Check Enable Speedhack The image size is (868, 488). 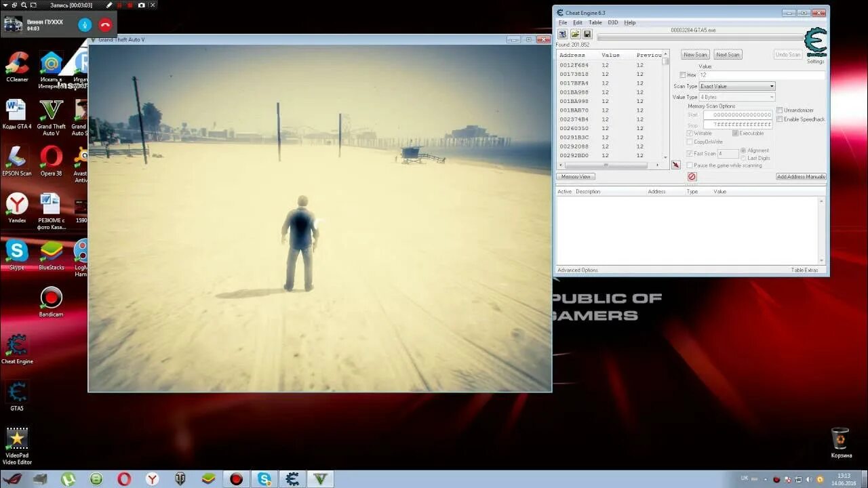(x=780, y=119)
